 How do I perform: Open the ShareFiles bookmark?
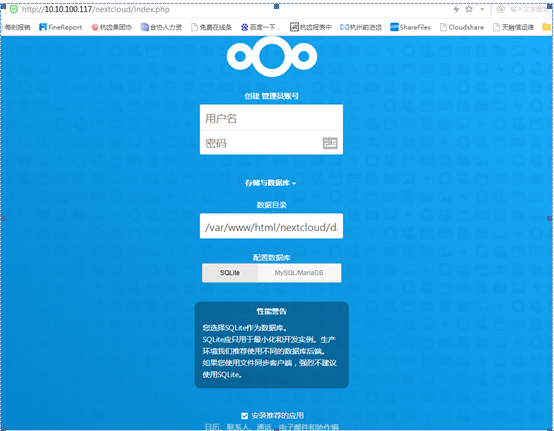410,27
